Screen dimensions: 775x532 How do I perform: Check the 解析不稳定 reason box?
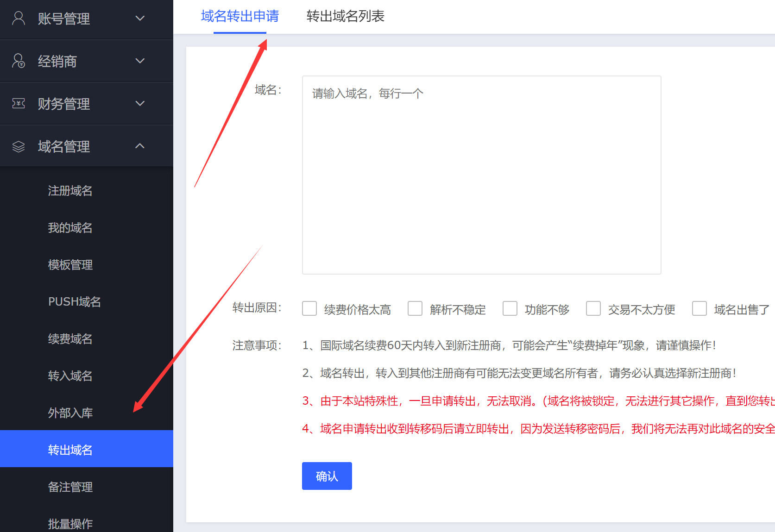pyautogui.click(x=415, y=309)
